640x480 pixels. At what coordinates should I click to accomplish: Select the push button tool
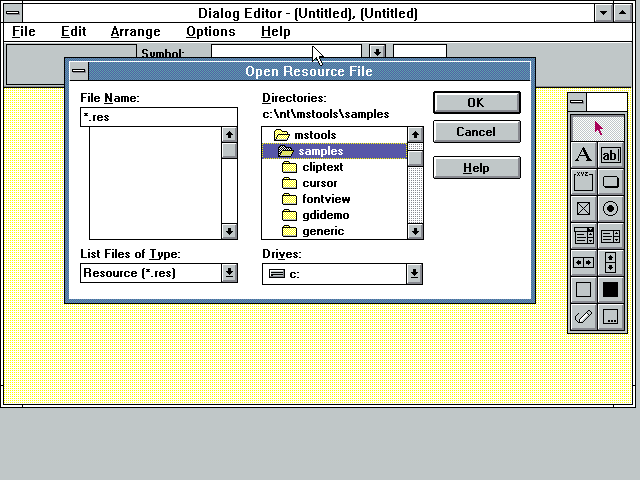point(611,182)
